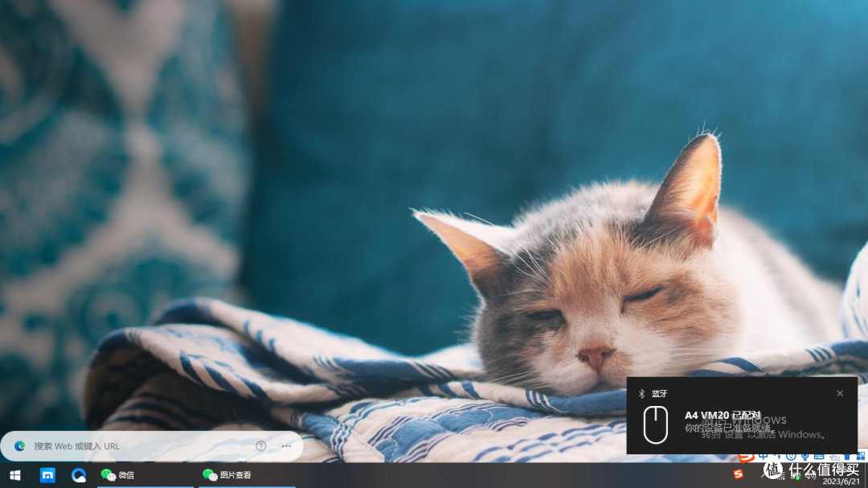868x488 pixels.
Task: Open the soft keyboard icon on the Sogou bar
Action: click(x=819, y=457)
